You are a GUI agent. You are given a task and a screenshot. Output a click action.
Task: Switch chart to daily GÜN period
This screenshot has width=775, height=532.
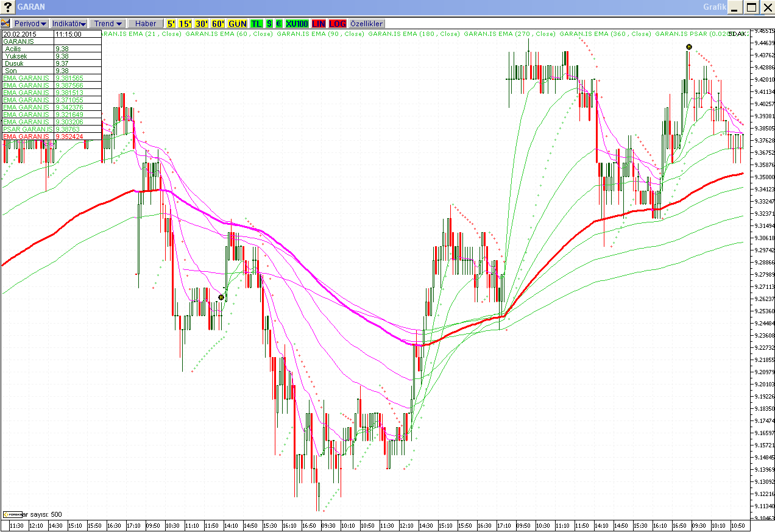point(238,23)
